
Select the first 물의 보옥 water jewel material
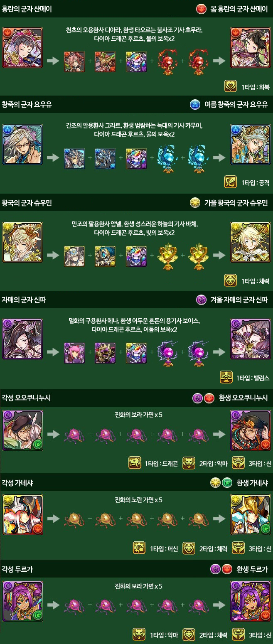[168, 158]
